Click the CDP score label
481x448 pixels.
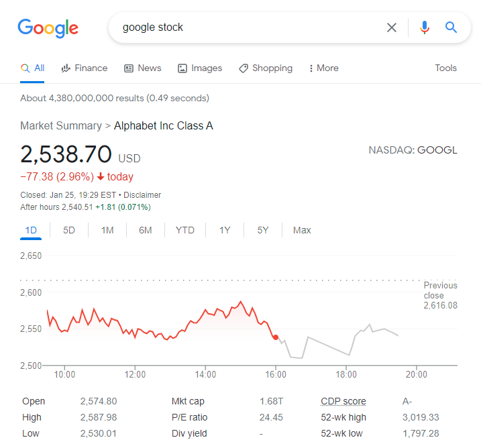coord(343,401)
